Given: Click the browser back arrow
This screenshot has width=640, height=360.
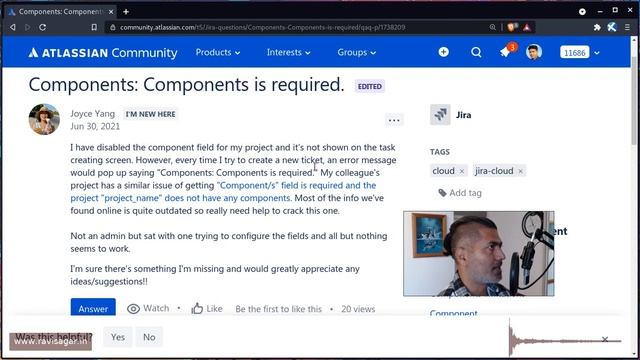Looking at the screenshot, I should pyautogui.click(x=13, y=27).
